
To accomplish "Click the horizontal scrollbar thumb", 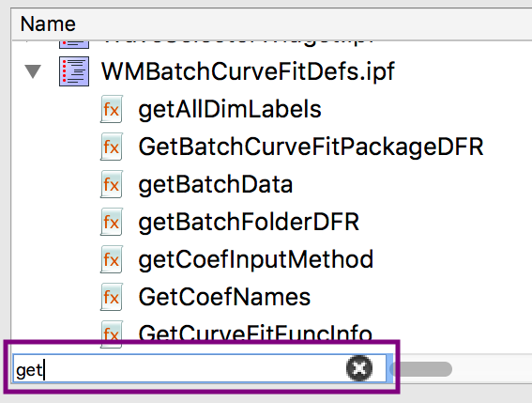I will (420, 369).
